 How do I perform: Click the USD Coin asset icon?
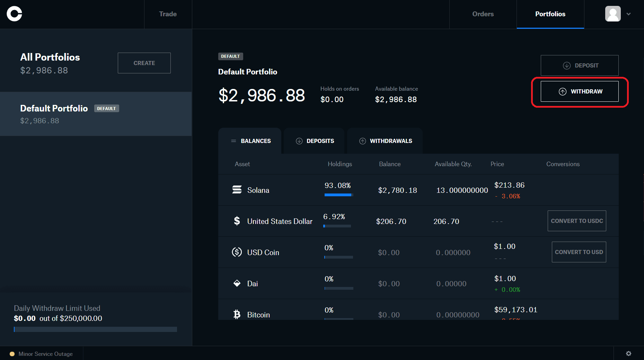pos(237,252)
